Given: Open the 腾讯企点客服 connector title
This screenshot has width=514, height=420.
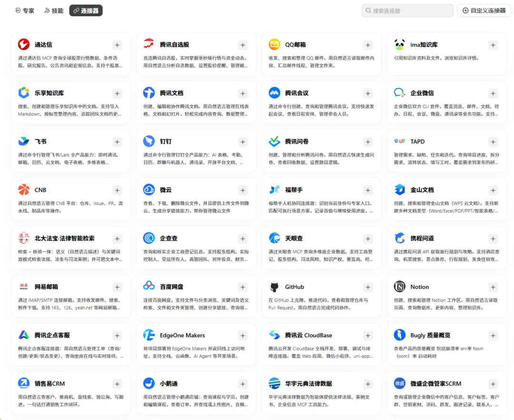Looking at the screenshot, I should tap(52, 335).
